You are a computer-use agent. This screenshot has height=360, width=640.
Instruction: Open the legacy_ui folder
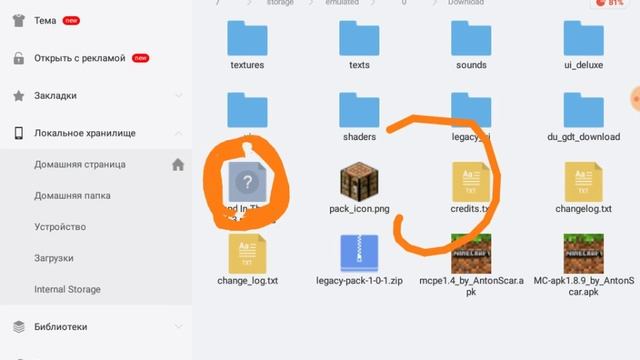pos(471,117)
